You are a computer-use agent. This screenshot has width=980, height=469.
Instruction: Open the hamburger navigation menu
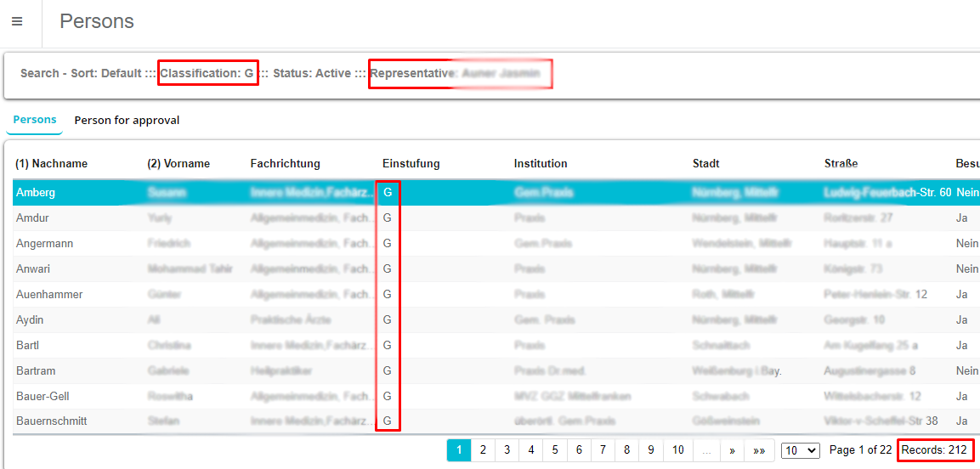(17, 22)
